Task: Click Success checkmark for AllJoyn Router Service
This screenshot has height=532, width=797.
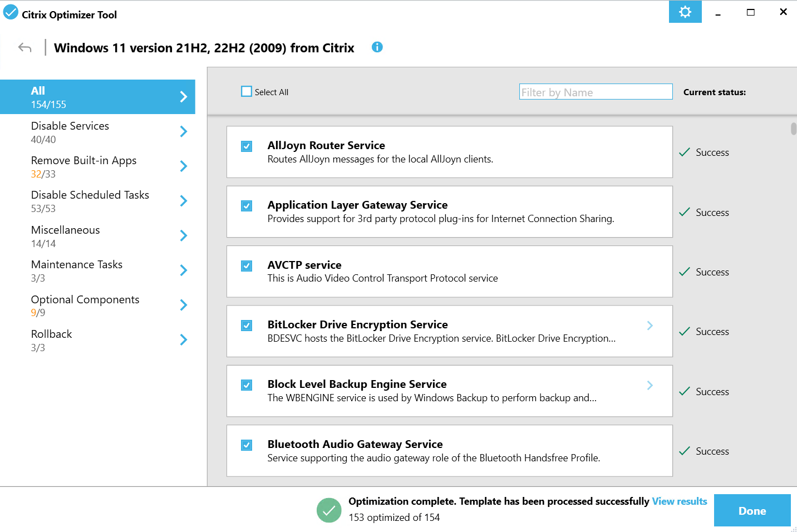Action: click(685, 152)
